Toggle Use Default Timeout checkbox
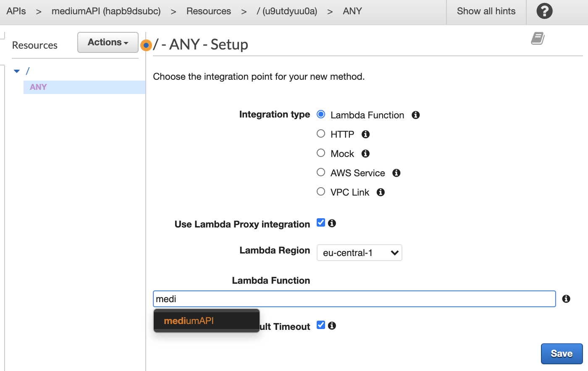588x371 pixels. pyautogui.click(x=321, y=325)
